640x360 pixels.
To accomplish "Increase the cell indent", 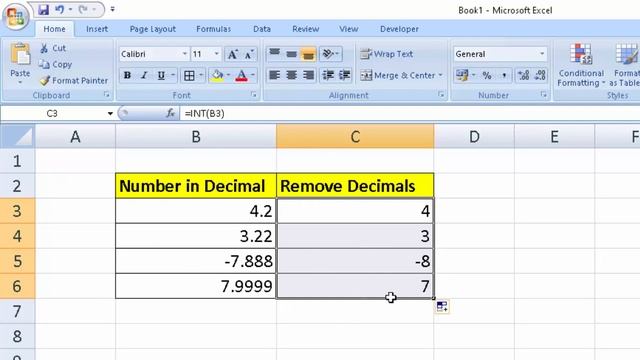I will (x=344, y=76).
